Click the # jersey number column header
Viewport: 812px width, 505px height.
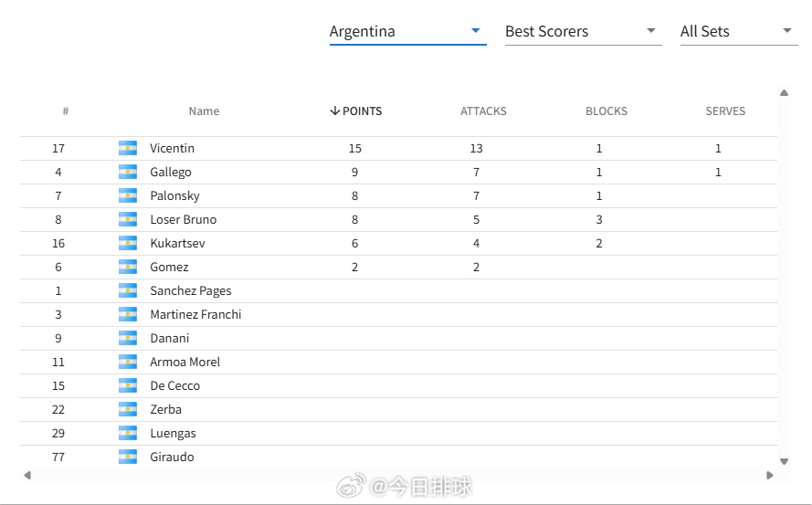tap(66, 110)
